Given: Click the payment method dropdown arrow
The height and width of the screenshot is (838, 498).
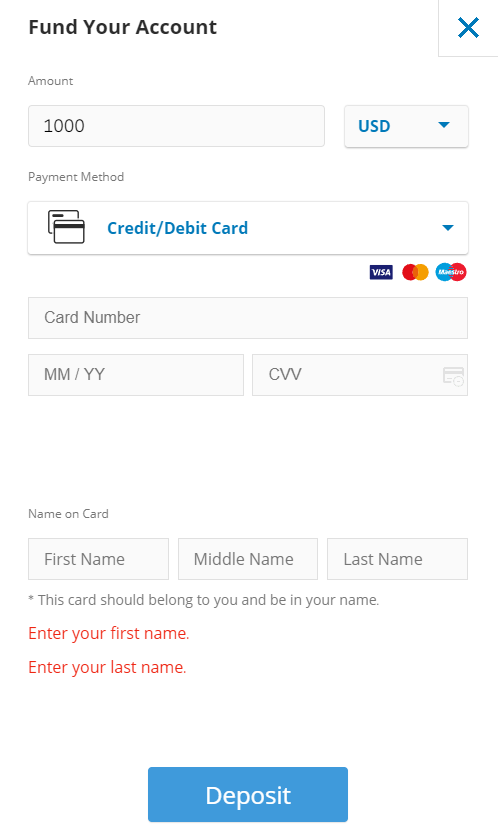Looking at the screenshot, I should click(x=448, y=228).
